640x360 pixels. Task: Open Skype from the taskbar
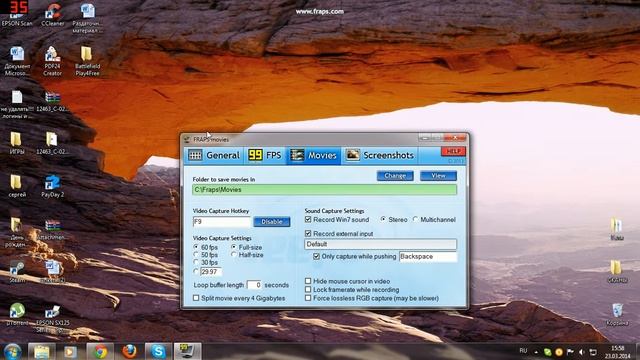[158, 351]
